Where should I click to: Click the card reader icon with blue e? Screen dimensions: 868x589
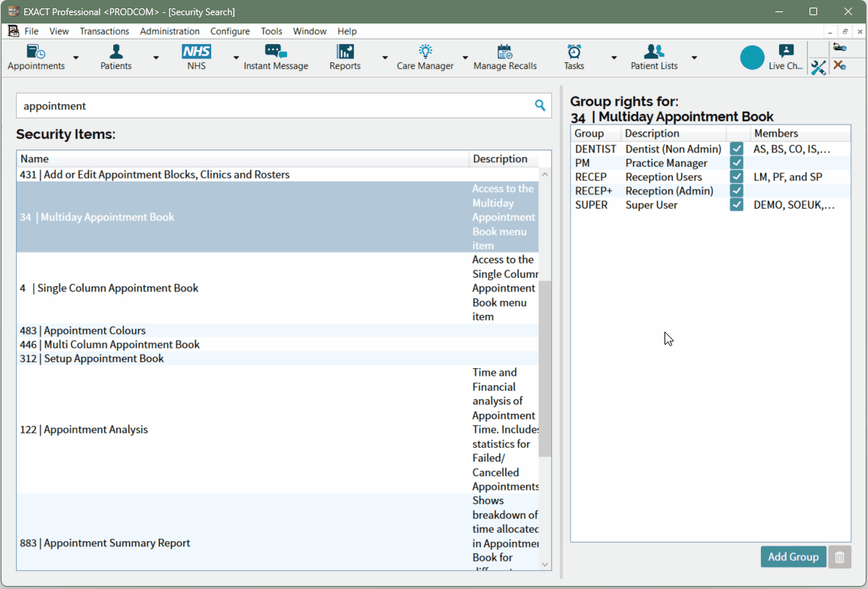click(x=840, y=48)
